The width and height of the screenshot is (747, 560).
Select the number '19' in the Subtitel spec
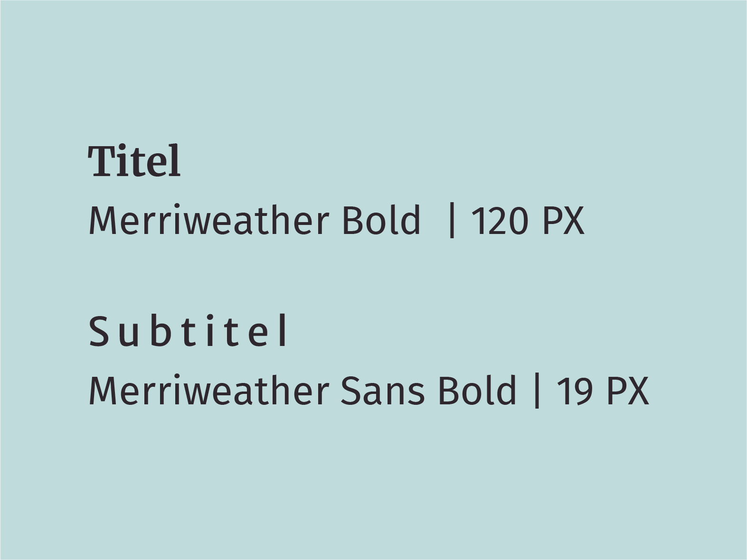tap(575, 391)
